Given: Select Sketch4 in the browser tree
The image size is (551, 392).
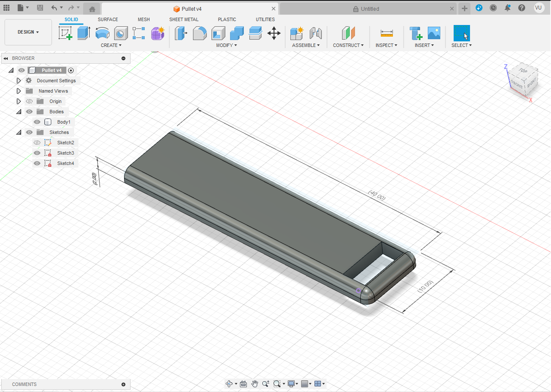Looking at the screenshot, I should 65,163.
